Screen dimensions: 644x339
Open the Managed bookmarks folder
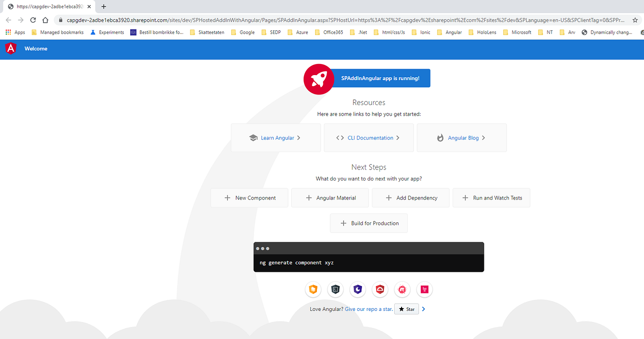57,32
